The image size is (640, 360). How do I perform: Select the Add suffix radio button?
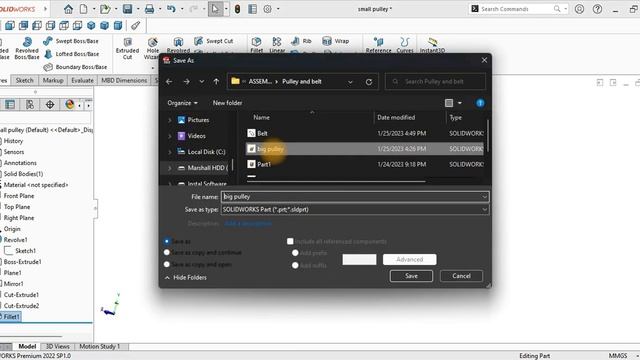pos(295,265)
